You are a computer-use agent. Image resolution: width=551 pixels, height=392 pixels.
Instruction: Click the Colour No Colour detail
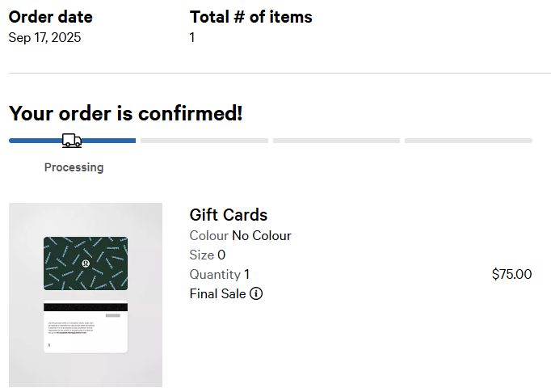[x=240, y=236]
